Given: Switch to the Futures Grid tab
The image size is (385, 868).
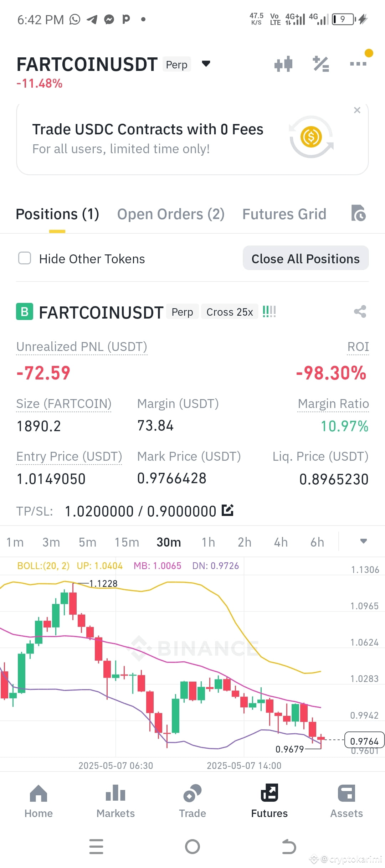Looking at the screenshot, I should (x=284, y=214).
